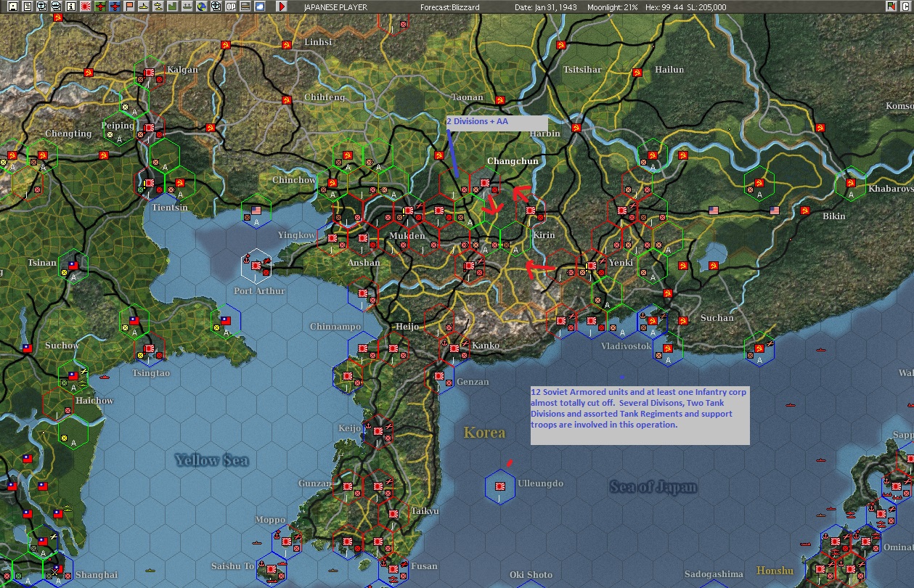Open the OP operations icon
The height and width of the screenshot is (588, 914).
(230, 7)
